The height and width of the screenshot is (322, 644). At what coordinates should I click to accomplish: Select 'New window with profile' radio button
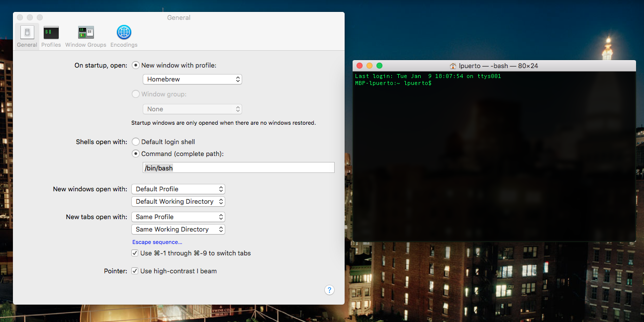click(x=136, y=65)
